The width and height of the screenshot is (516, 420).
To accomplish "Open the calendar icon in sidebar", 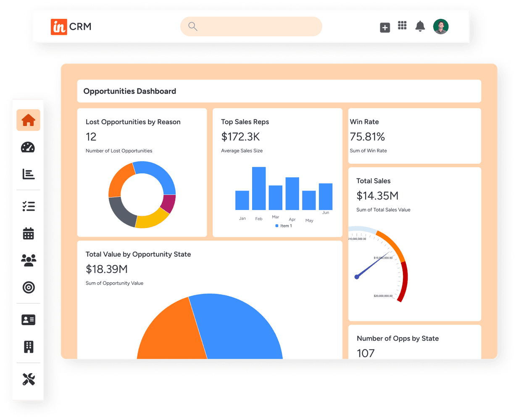I will click(28, 233).
